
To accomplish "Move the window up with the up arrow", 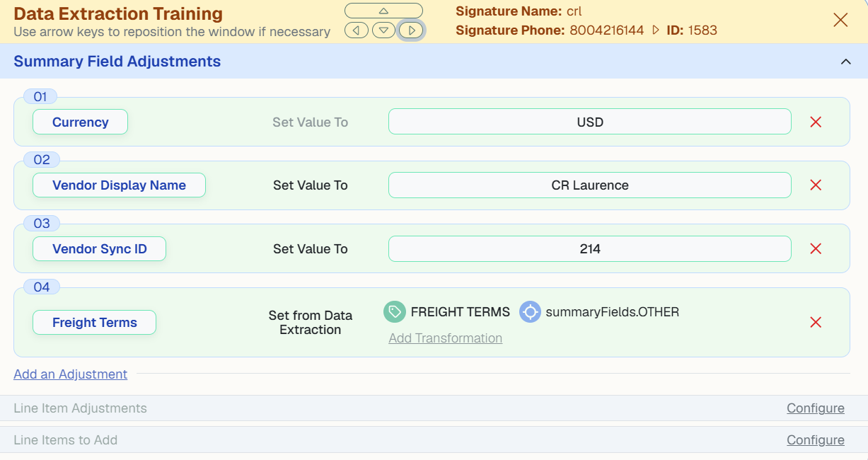I will [x=383, y=11].
